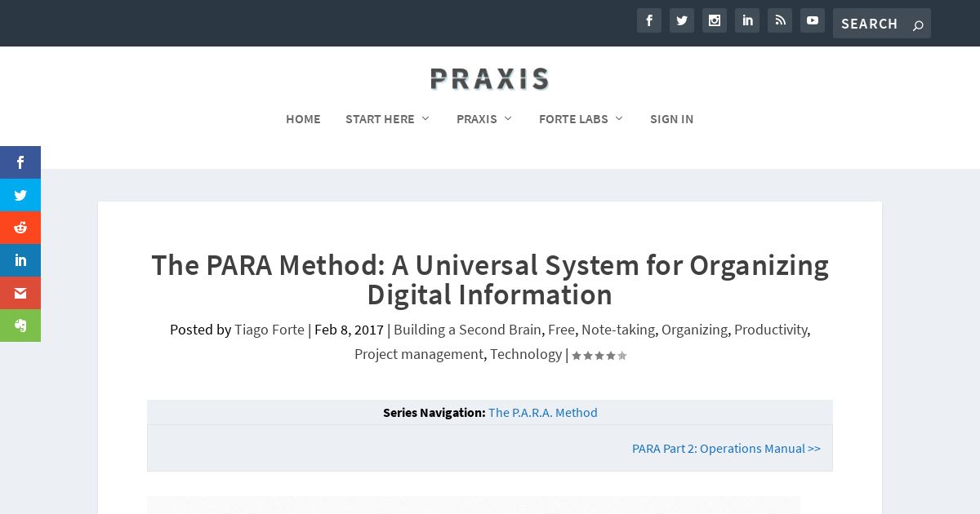Open the Project management category link
The height and width of the screenshot is (514, 980).
(419, 354)
